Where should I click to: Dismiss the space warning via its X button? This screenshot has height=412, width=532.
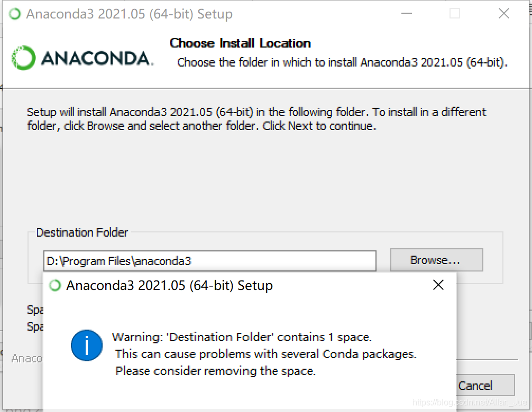coord(438,285)
